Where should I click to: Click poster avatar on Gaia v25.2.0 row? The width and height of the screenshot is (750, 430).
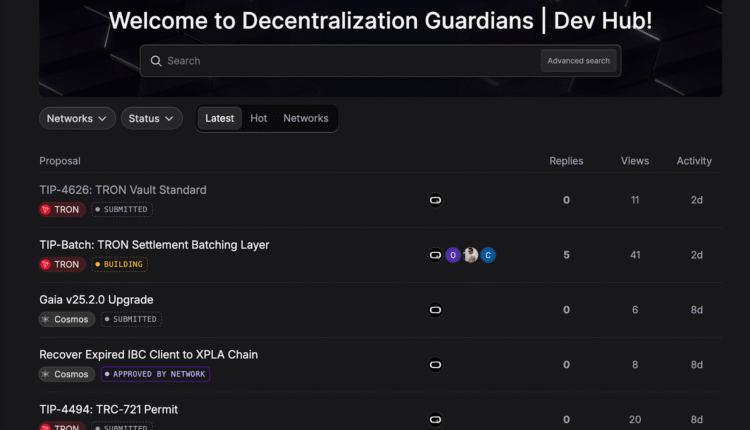point(435,310)
